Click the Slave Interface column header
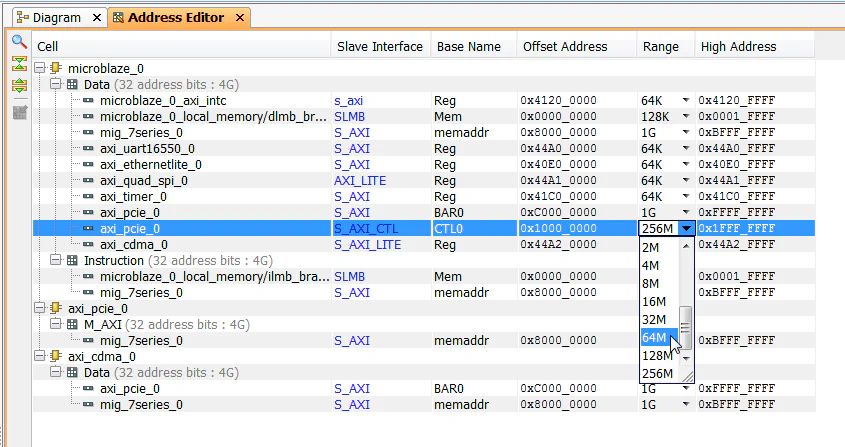This screenshot has height=447, width=845. (x=380, y=47)
